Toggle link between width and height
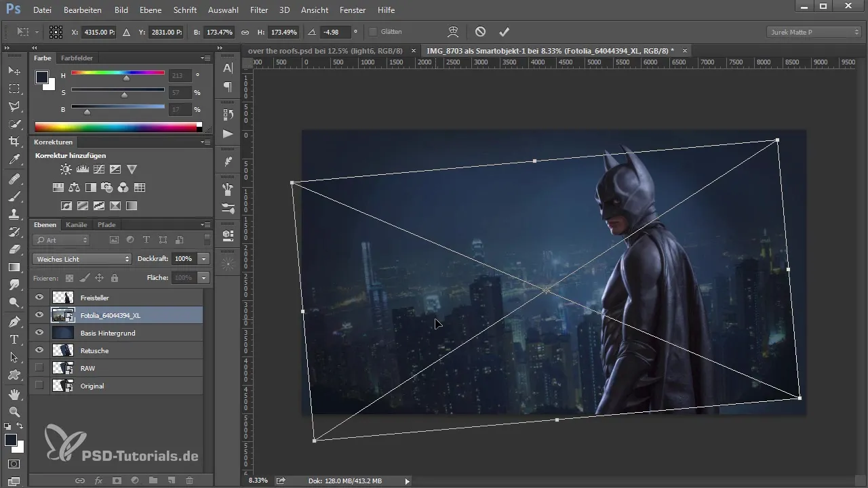The width and height of the screenshot is (868, 488). coord(245,32)
